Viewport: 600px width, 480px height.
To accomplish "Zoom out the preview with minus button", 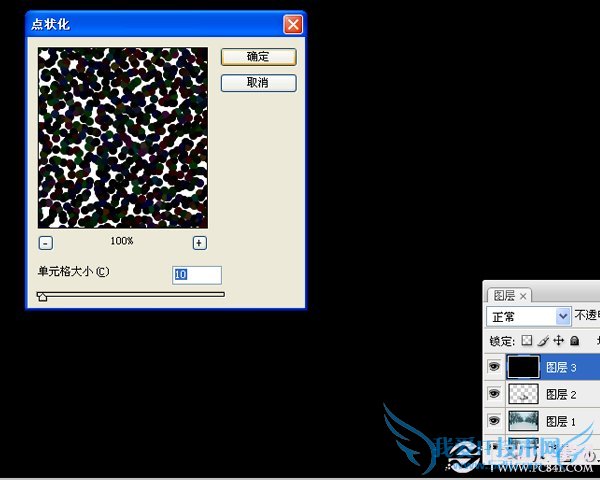I will click(46, 243).
